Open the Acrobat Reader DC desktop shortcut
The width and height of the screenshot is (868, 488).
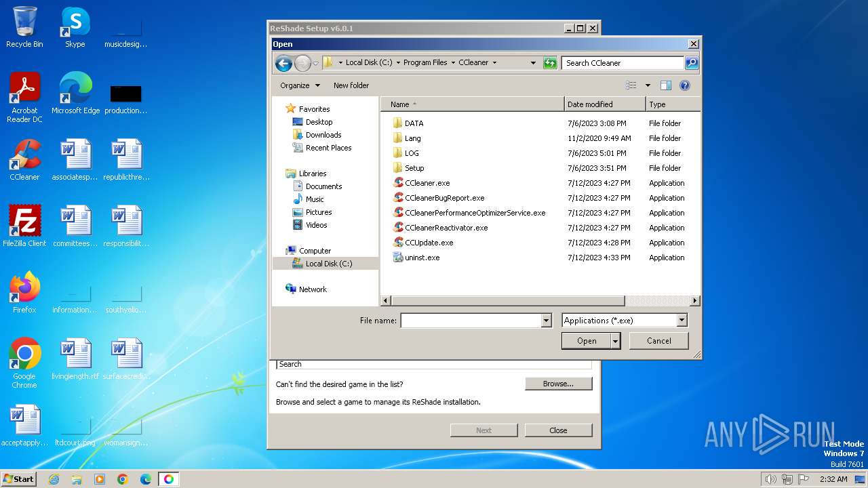point(24,98)
